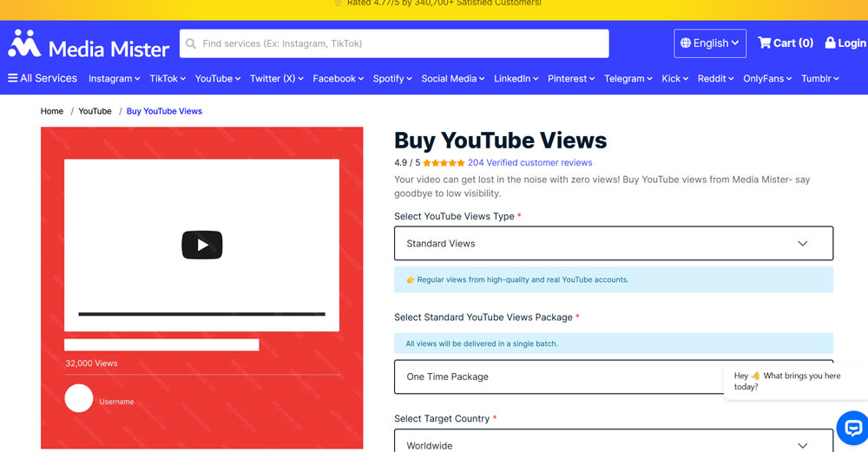Open the English language dropdown
This screenshot has height=452, width=868.
pos(709,43)
